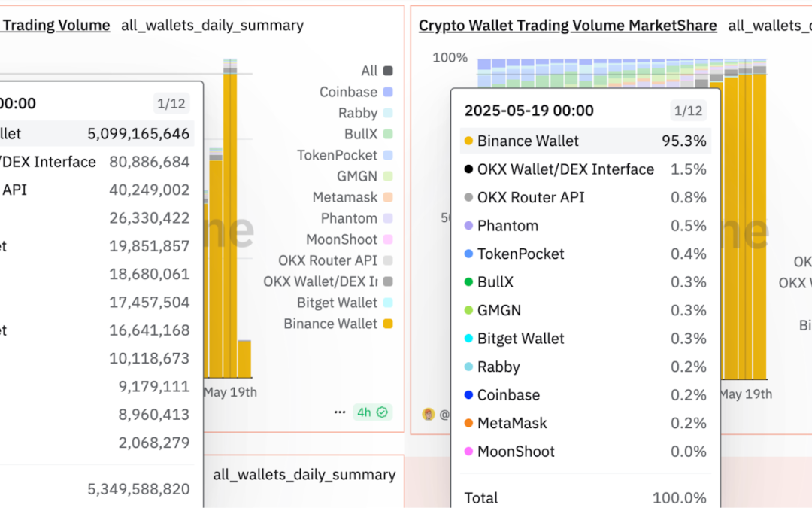The image size is (812, 508).
Task: Select the MetaMask row in MarketShare tooltip
Action: coord(586,423)
